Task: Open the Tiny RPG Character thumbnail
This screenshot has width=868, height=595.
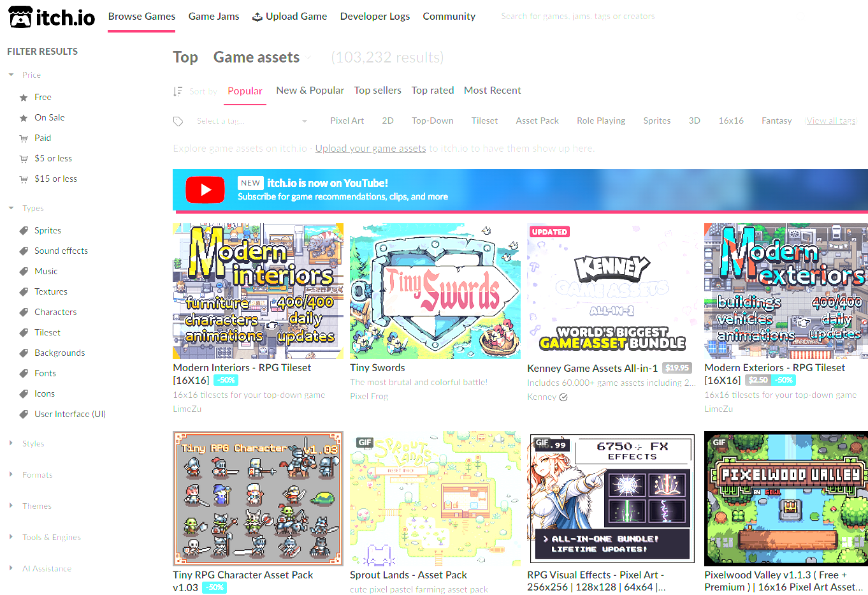Action: click(x=258, y=499)
